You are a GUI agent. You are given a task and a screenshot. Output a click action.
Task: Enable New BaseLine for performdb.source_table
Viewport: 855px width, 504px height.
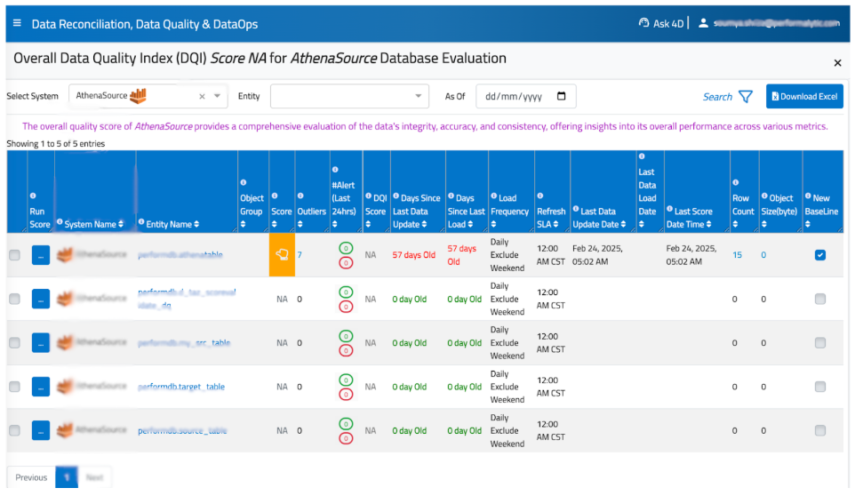[x=819, y=430]
